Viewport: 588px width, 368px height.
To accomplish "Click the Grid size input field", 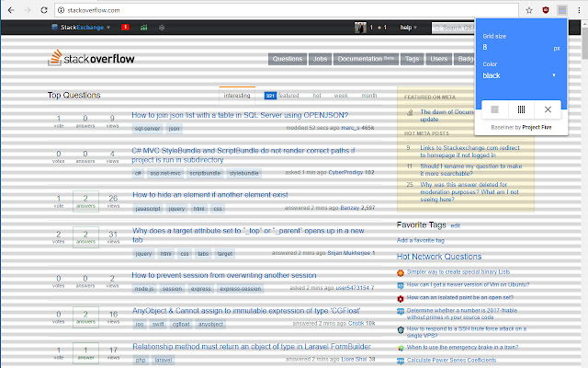I will point(516,47).
